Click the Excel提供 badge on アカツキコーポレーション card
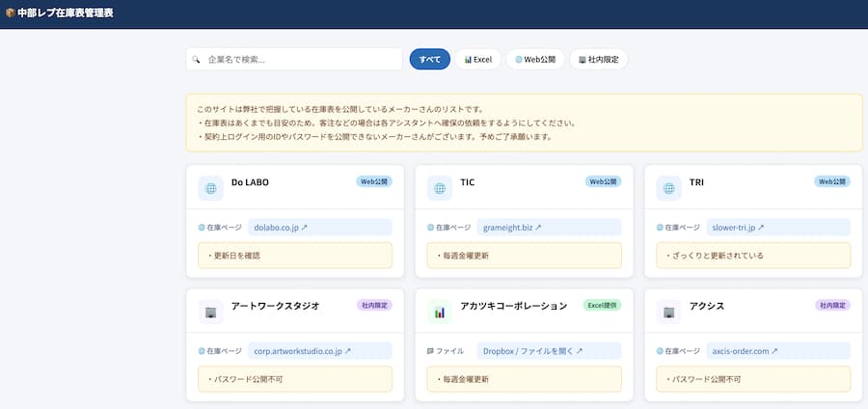Screen dimensions: 868x409 602,305
